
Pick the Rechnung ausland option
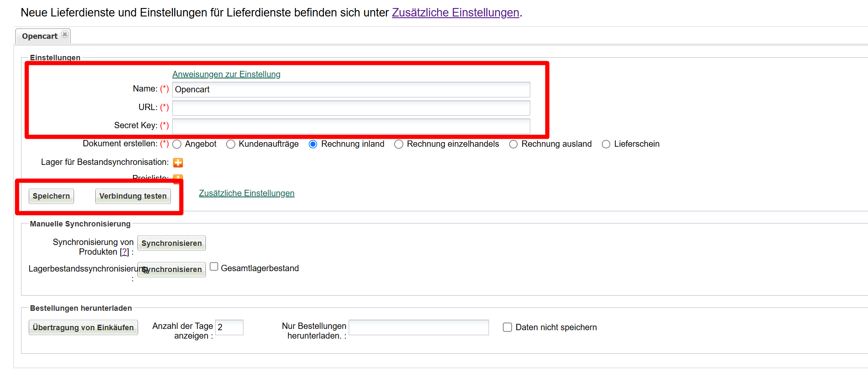[x=513, y=144]
